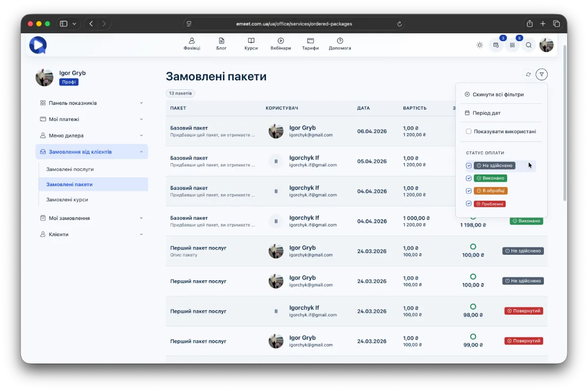The image size is (588, 391).
Task: Click 'Скинути всі фільтри' to reset filters
Action: click(x=498, y=95)
